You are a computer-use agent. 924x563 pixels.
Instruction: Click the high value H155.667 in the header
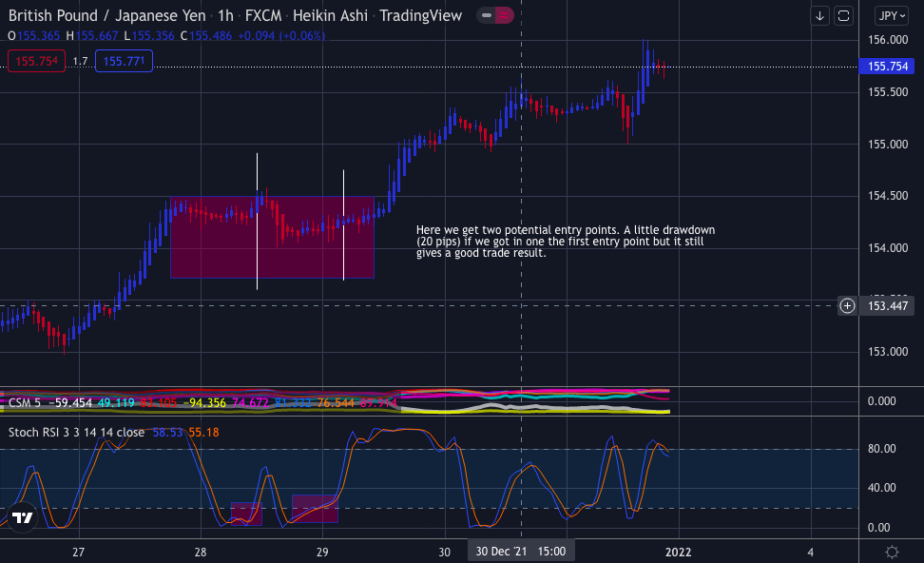click(x=92, y=36)
